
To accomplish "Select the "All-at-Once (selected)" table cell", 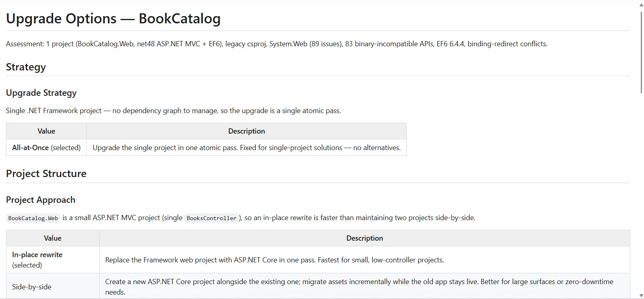I will point(46,148).
